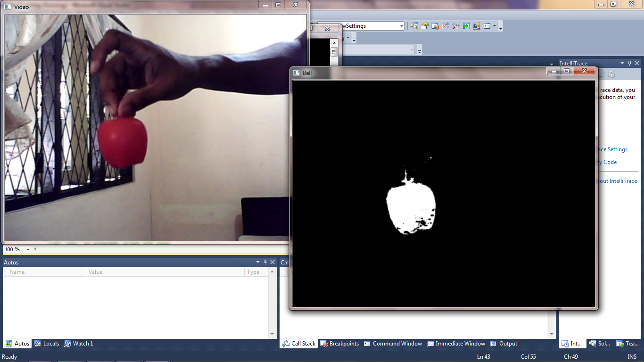Image resolution: width=644 pixels, height=362 pixels.
Task: Open Object Browser toolbar icon
Action: [x=446, y=26]
